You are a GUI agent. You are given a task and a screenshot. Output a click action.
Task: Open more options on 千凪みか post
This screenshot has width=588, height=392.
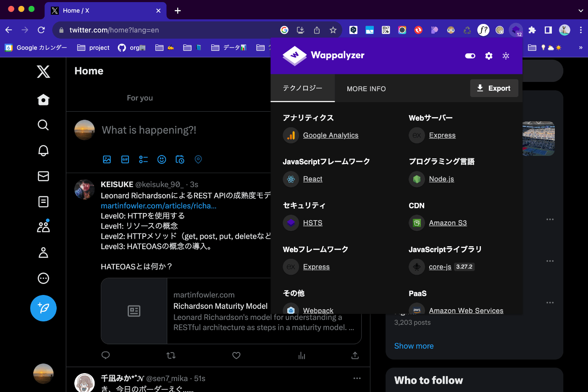click(357, 378)
